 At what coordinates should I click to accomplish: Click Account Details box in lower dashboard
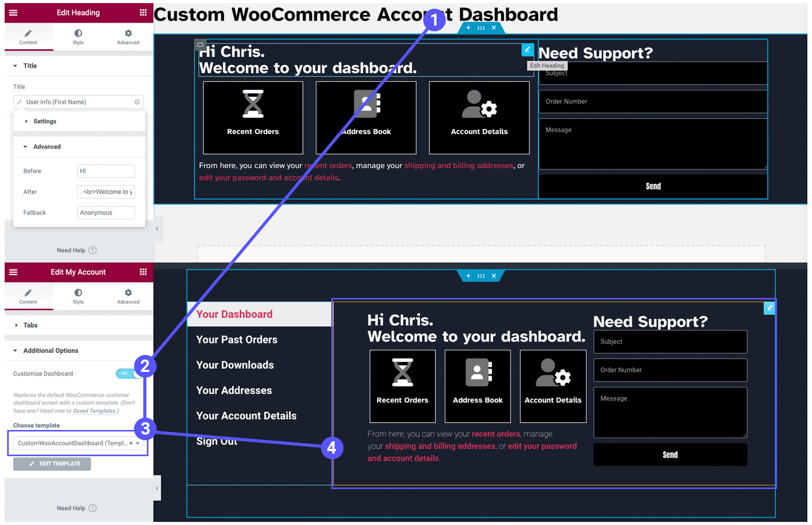point(553,387)
